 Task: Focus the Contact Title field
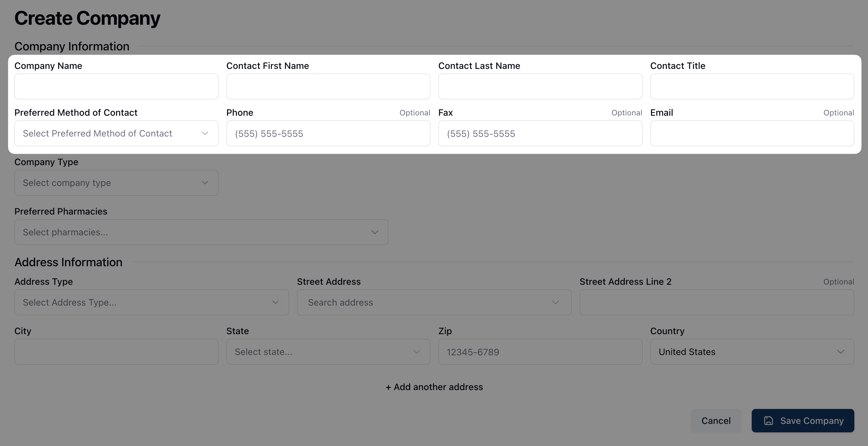[x=752, y=87]
